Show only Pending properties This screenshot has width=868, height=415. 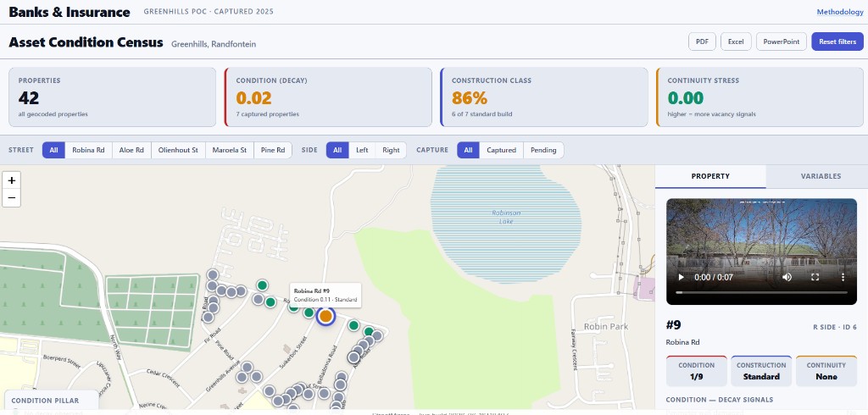point(543,150)
